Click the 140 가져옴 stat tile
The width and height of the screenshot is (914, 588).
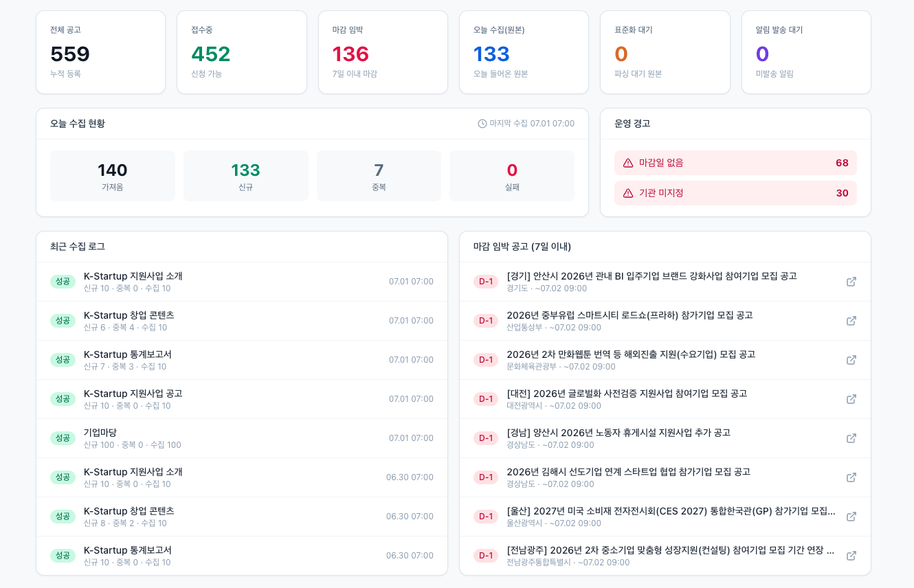pyautogui.click(x=113, y=176)
